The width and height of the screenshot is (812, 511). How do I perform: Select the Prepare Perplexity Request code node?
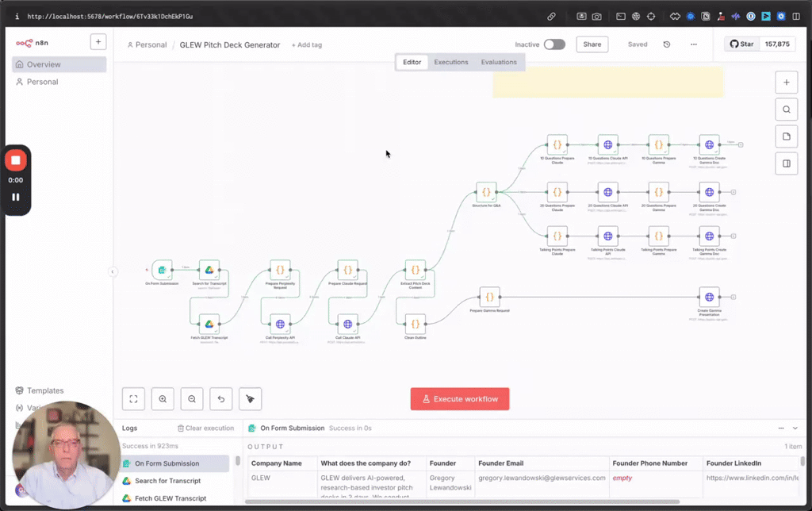pos(280,270)
